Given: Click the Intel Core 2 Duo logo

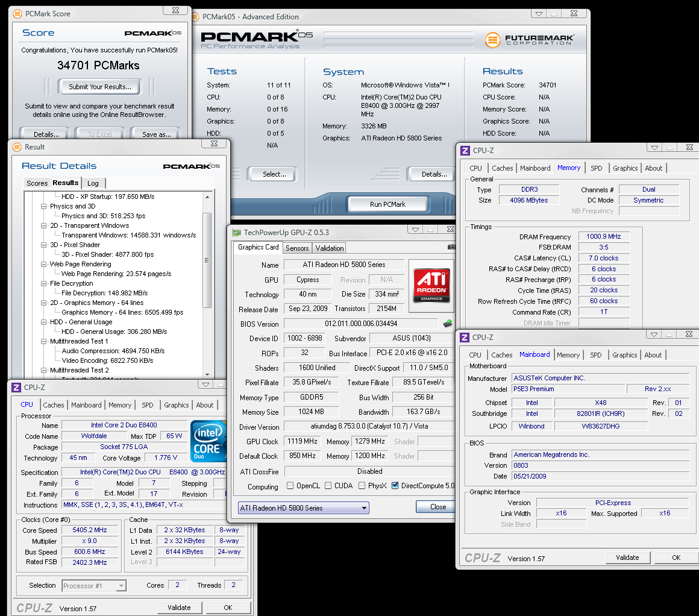Looking at the screenshot, I should tap(208, 442).
